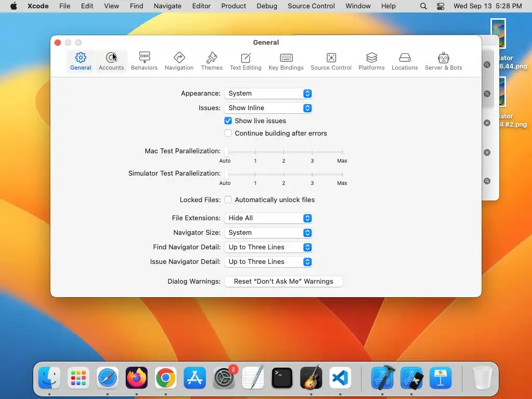Click the Simulator Test Parallelization slider knob
532x399 pixels.
(x=227, y=175)
